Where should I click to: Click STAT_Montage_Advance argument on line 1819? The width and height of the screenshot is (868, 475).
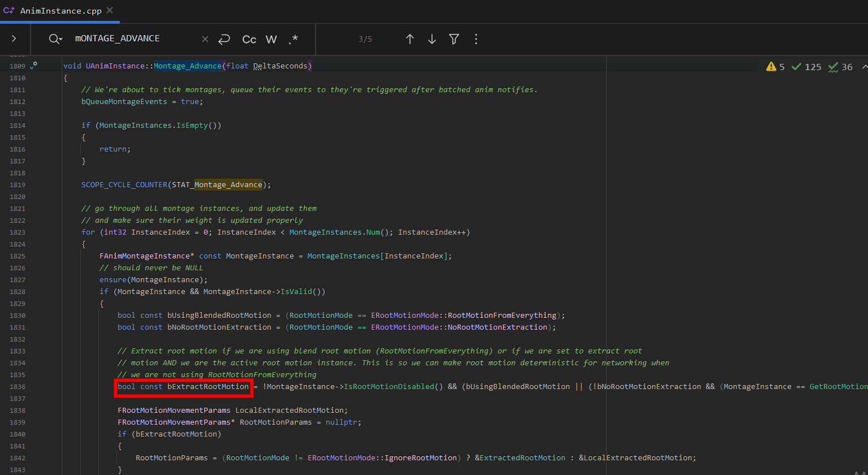(x=217, y=185)
